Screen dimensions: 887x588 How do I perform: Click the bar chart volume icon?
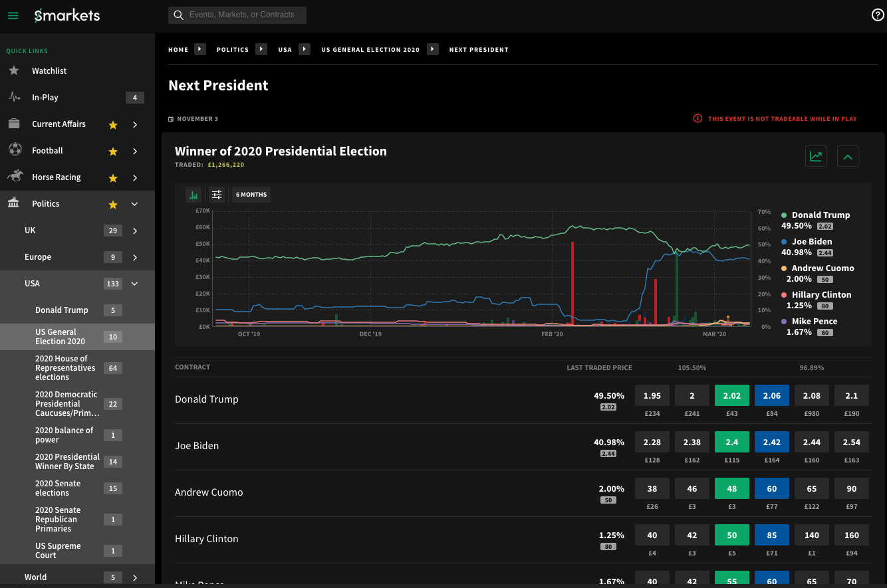[x=194, y=195]
